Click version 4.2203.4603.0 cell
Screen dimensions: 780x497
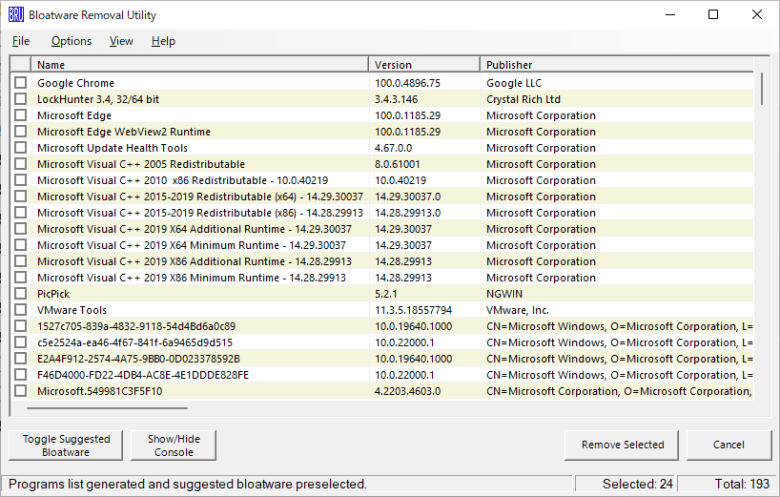pyautogui.click(x=407, y=392)
